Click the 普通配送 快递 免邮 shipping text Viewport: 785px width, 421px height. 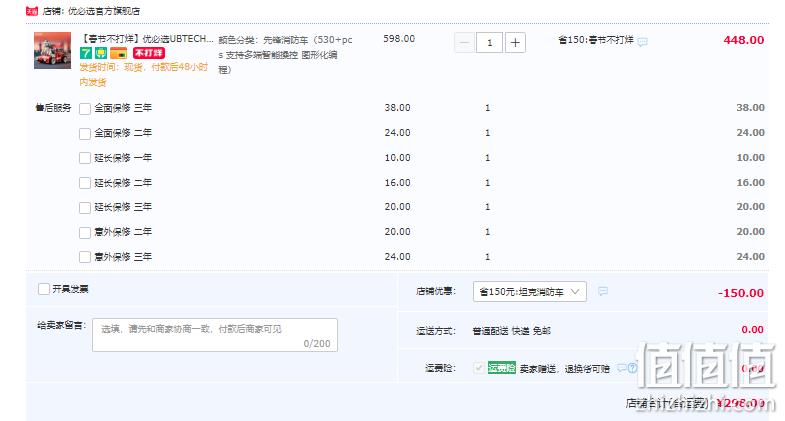pos(511,330)
